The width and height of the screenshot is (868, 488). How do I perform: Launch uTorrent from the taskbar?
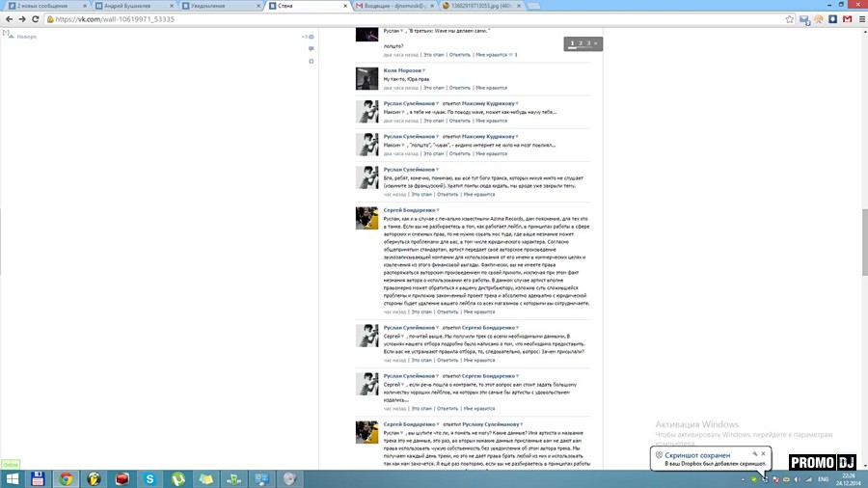(x=178, y=477)
